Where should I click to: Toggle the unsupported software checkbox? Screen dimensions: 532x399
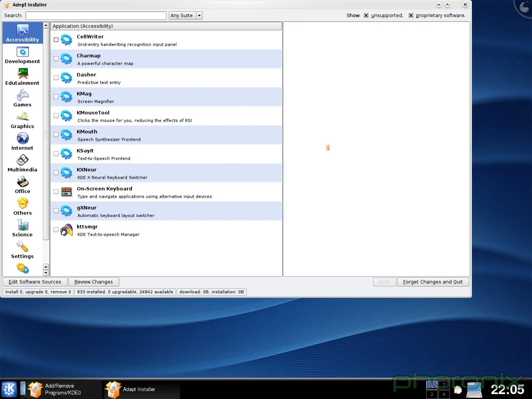(366, 16)
